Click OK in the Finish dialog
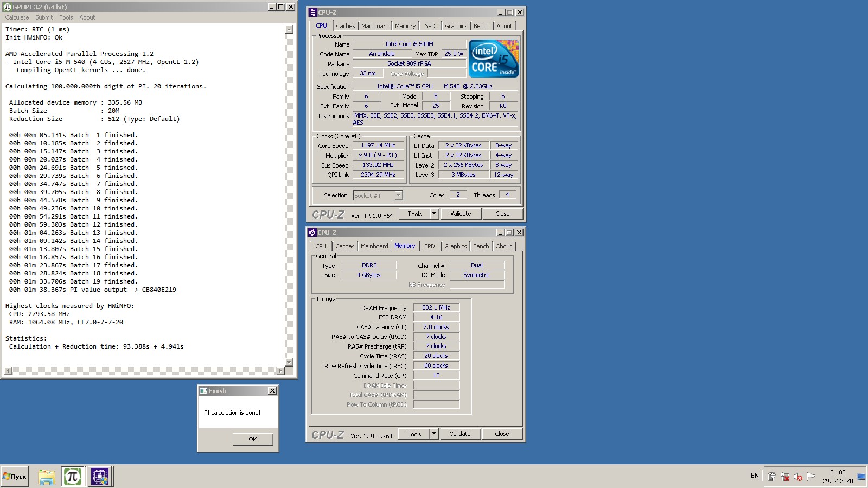 click(253, 439)
